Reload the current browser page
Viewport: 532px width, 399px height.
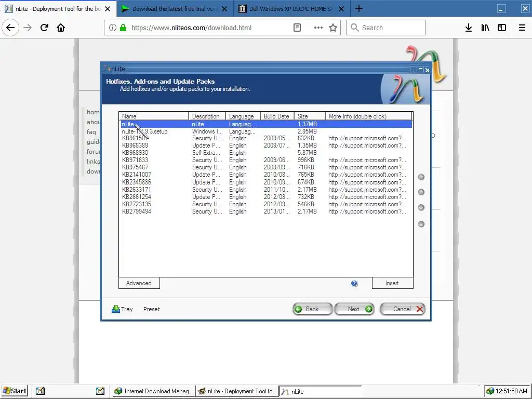[x=44, y=28]
